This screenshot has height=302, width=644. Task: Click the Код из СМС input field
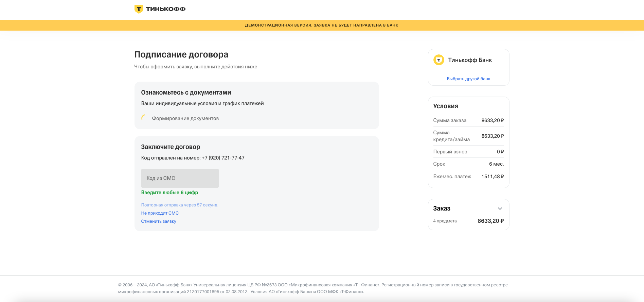point(180,178)
